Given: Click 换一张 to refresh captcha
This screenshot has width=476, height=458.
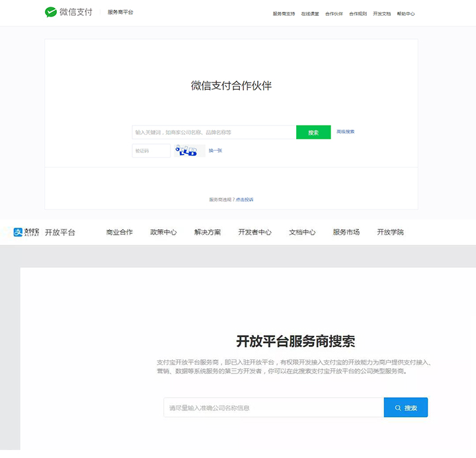Looking at the screenshot, I should tap(216, 151).
